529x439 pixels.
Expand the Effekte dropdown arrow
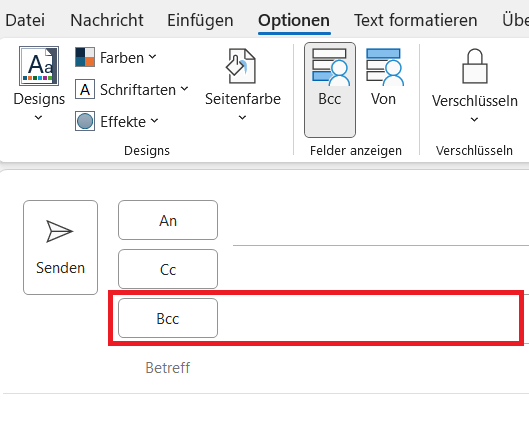coord(154,121)
